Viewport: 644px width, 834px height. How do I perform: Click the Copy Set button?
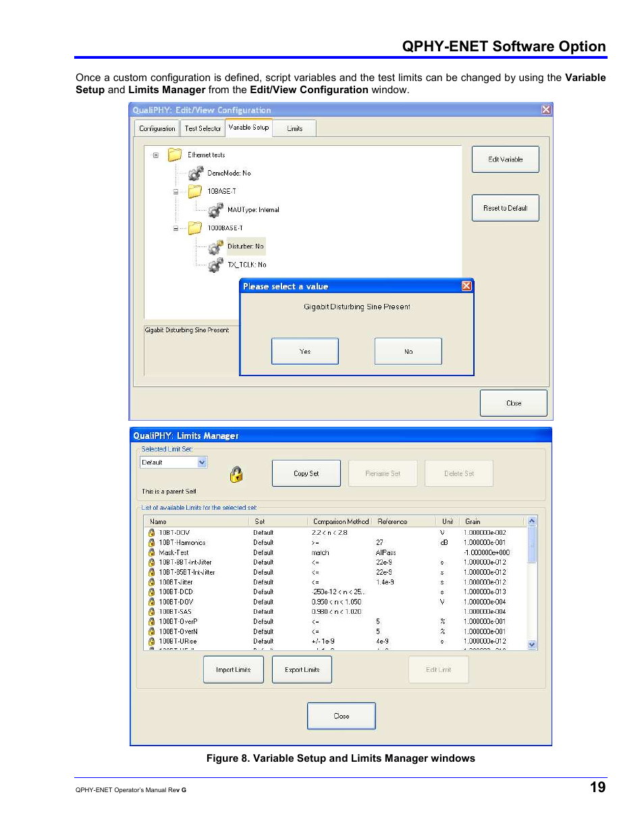pos(306,473)
